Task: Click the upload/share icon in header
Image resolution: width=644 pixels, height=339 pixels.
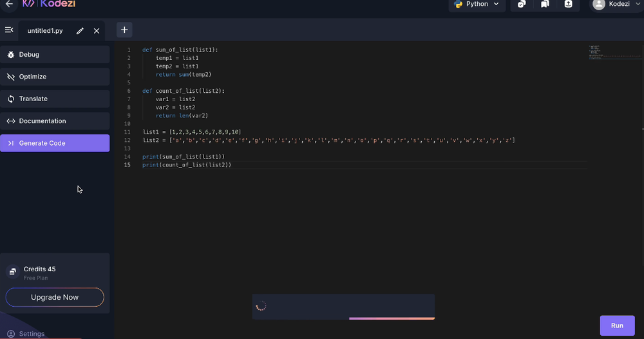Action: point(569,4)
